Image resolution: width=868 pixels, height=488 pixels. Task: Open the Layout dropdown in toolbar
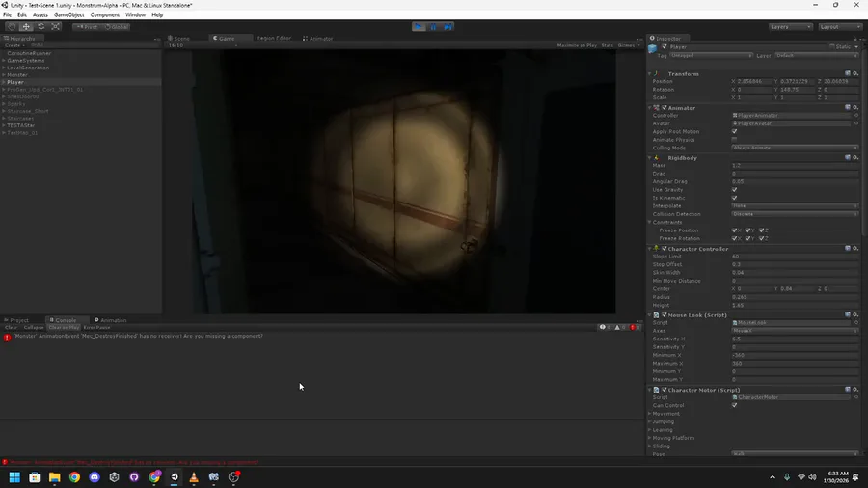(840, 27)
